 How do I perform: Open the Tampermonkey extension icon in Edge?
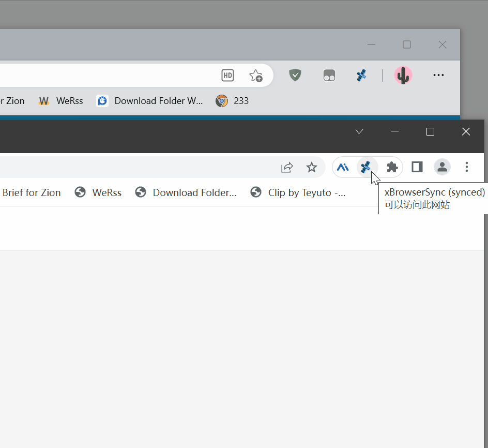pyautogui.click(x=329, y=76)
